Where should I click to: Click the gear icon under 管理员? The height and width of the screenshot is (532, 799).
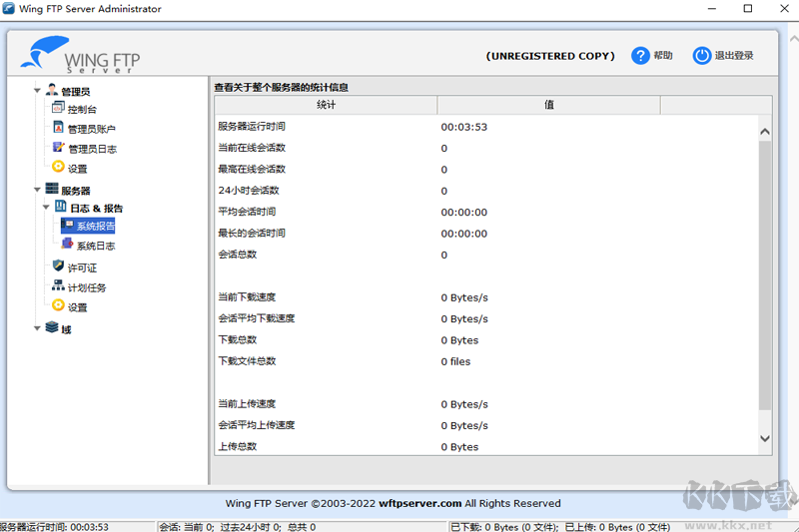[x=58, y=167]
